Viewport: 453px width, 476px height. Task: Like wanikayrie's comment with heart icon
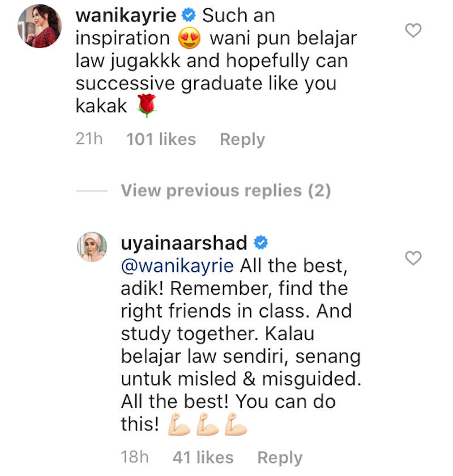pos(413,31)
